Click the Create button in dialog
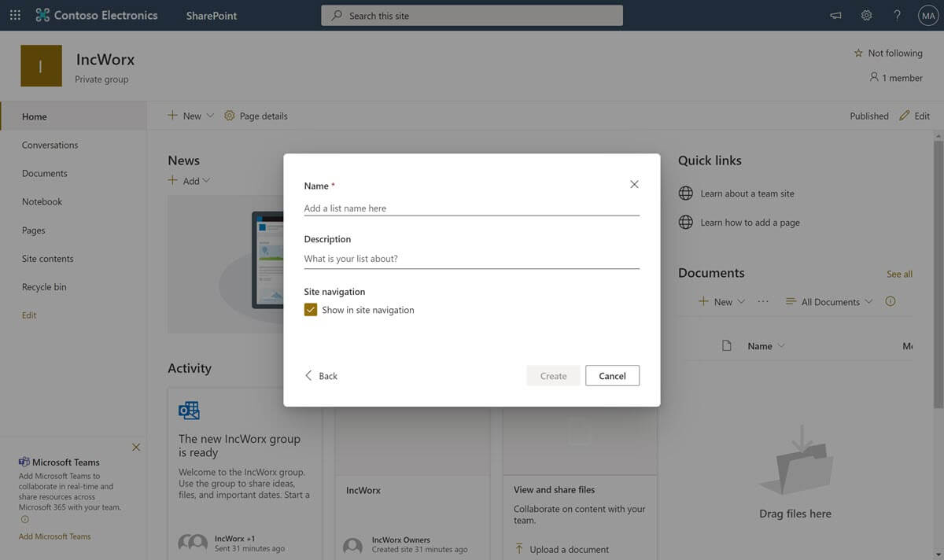The height and width of the screenshot is (560, 944). (x=553, y=376)
